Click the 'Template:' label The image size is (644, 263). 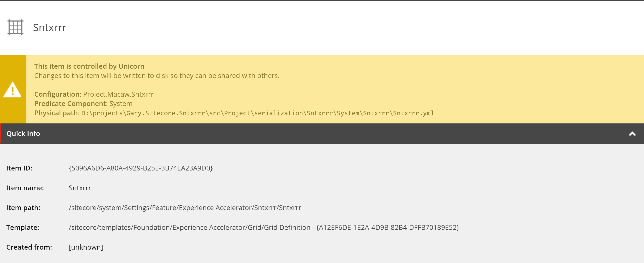(23, 227)
